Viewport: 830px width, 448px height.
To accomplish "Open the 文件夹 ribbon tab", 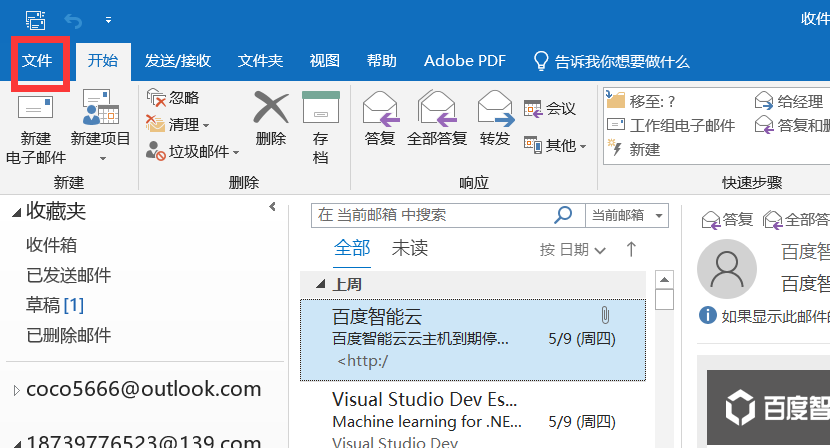I will point(260,61).
